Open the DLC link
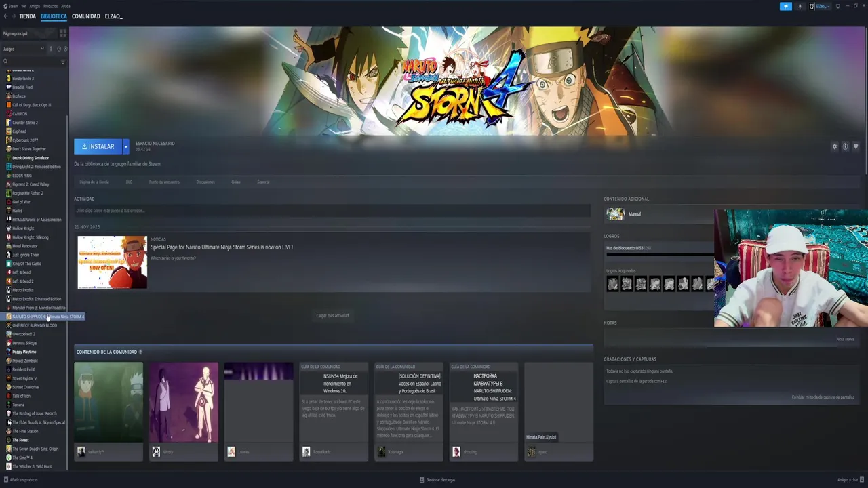868x488 pixels. (129, 182)
